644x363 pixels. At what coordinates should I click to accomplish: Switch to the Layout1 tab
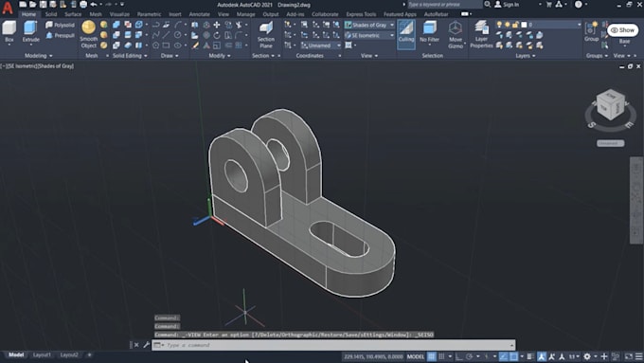(42, 354)
